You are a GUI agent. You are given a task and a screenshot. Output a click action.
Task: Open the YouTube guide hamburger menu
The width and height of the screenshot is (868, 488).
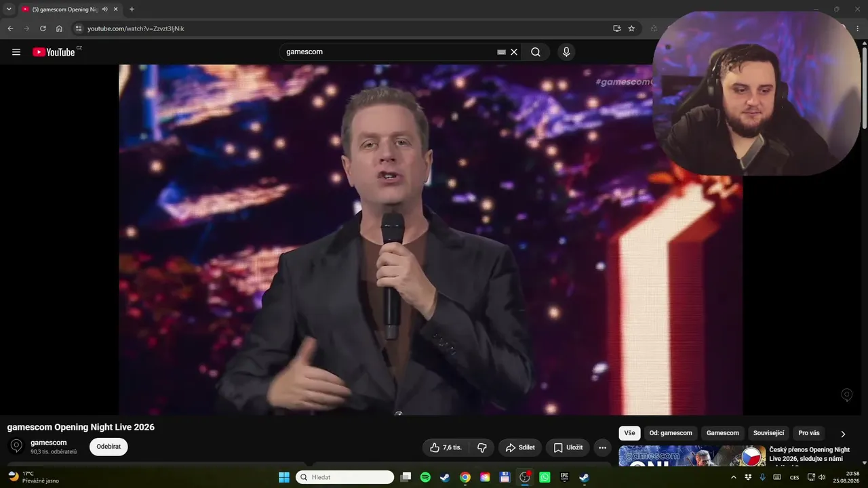click(x=16, y=52)
